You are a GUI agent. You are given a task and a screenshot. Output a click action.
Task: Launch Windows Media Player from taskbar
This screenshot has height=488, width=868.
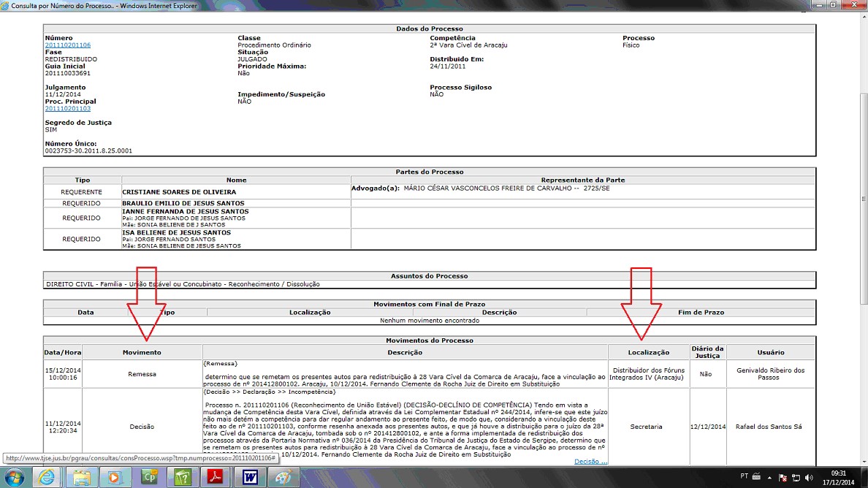point(114,478)
